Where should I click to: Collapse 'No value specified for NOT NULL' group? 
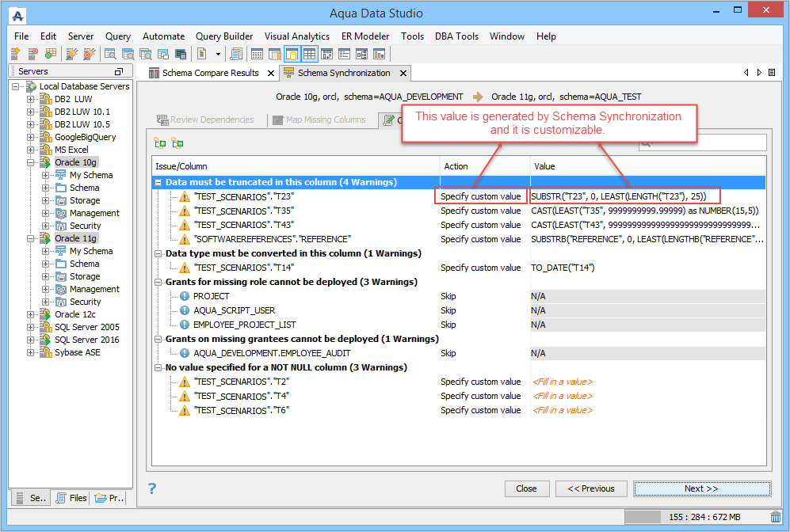pos(158,367)
